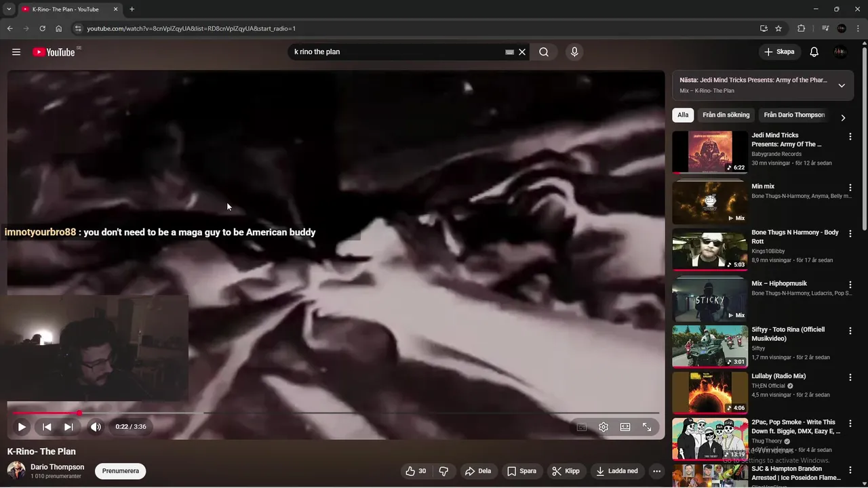Bookmark this page with the star
The width and height of the screenshot is (868, 488).
(778, 28)
